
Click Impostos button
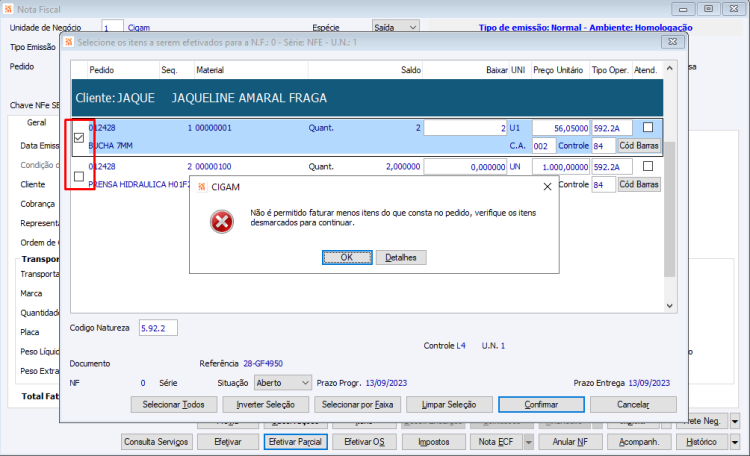[x=434, y=442]
